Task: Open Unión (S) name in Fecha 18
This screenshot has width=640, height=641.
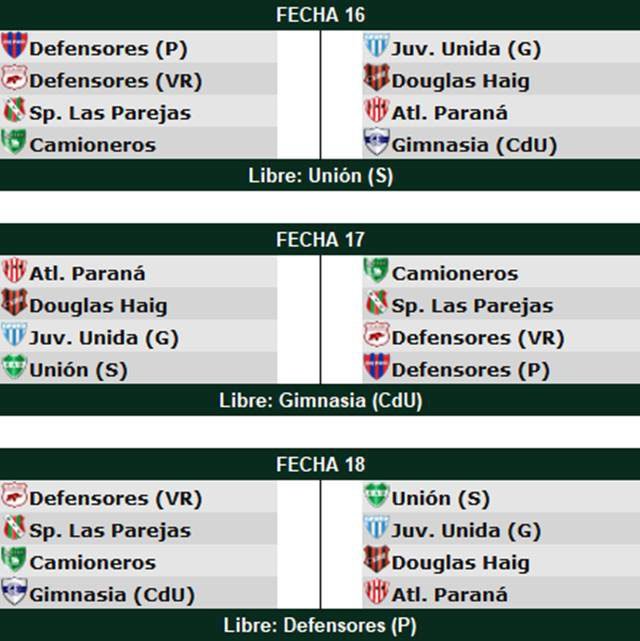Action: click(x=440, y=498)
